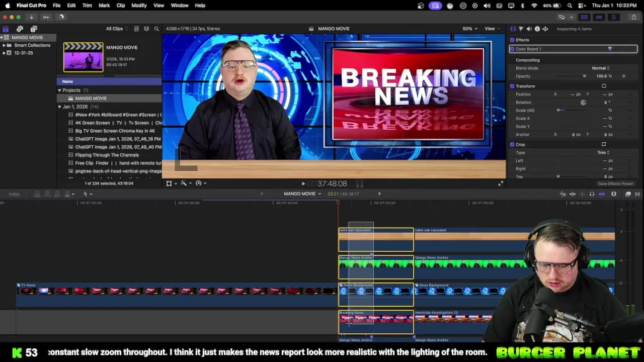
Task: Click the Save Effects Preset button
Action: click(615, 184)
